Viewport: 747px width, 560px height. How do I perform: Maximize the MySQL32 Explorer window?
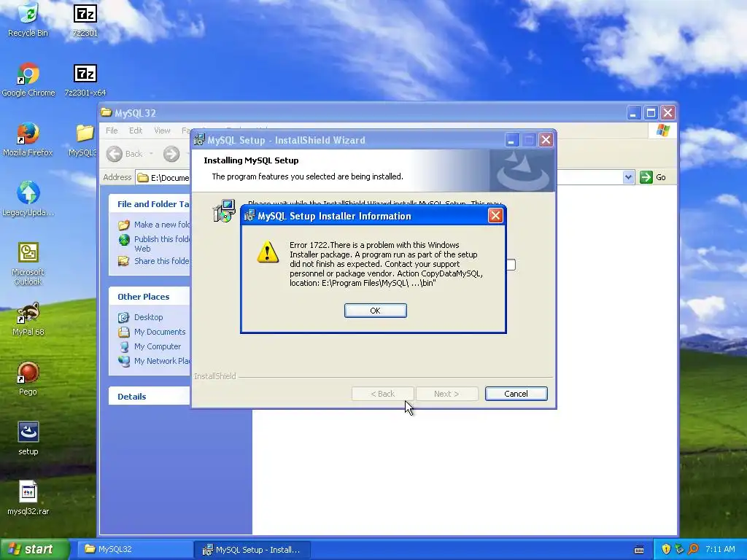pyautogui.click(x=651, y=113)
